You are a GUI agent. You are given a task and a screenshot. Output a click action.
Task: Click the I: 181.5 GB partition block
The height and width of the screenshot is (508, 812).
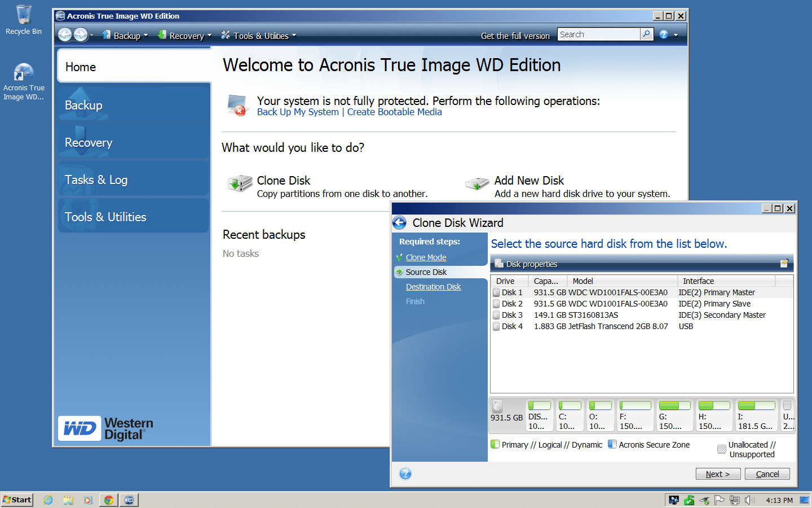pos(756,415)
